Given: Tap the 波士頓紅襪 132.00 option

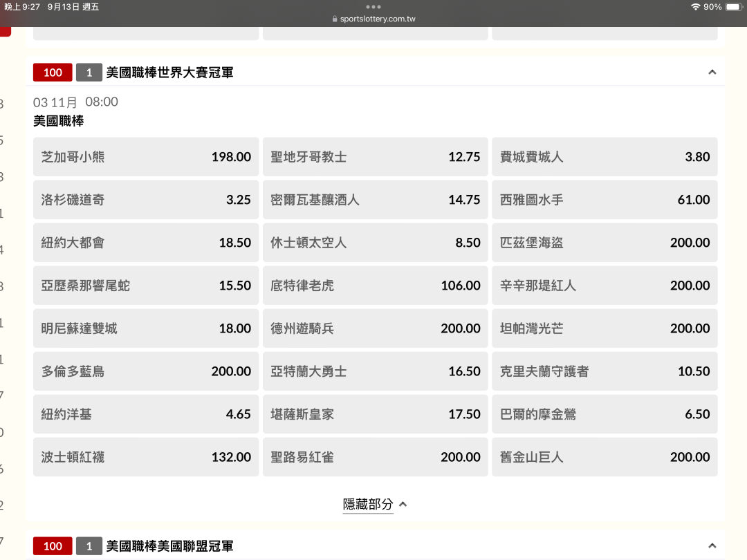Looking at the screenshot, I should coord(146,457).
